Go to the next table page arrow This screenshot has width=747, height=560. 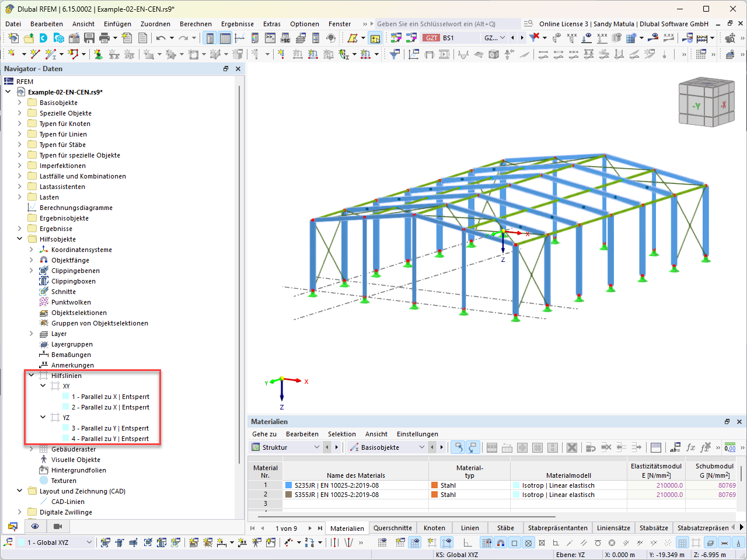[x=310, y=528]
